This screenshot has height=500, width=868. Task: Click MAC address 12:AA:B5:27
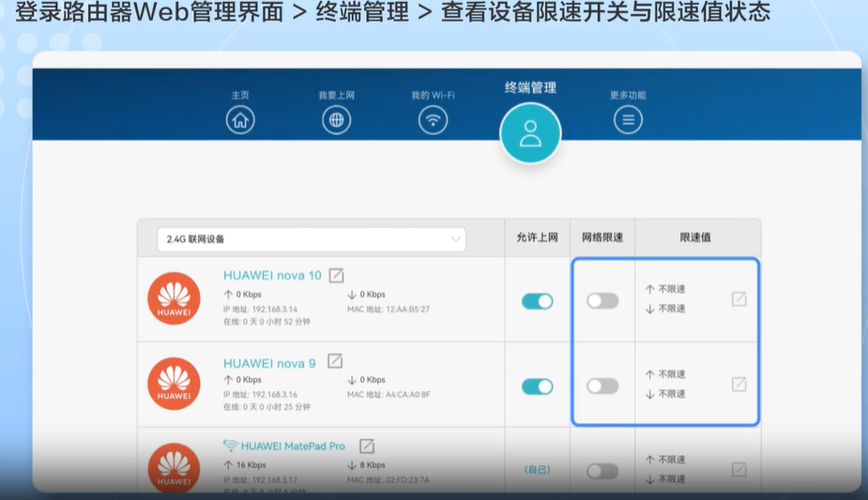click(x=388, y=310)
